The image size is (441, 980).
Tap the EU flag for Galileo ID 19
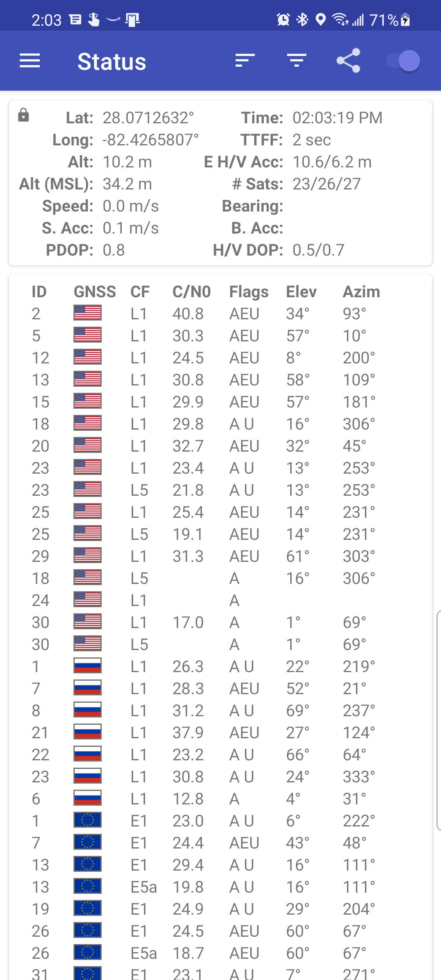coord(87,909)
